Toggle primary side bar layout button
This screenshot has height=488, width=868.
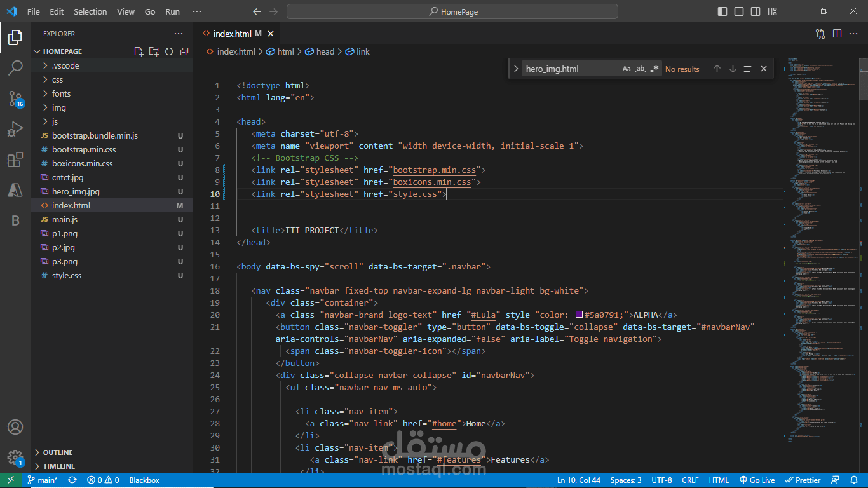pos(722,11)
